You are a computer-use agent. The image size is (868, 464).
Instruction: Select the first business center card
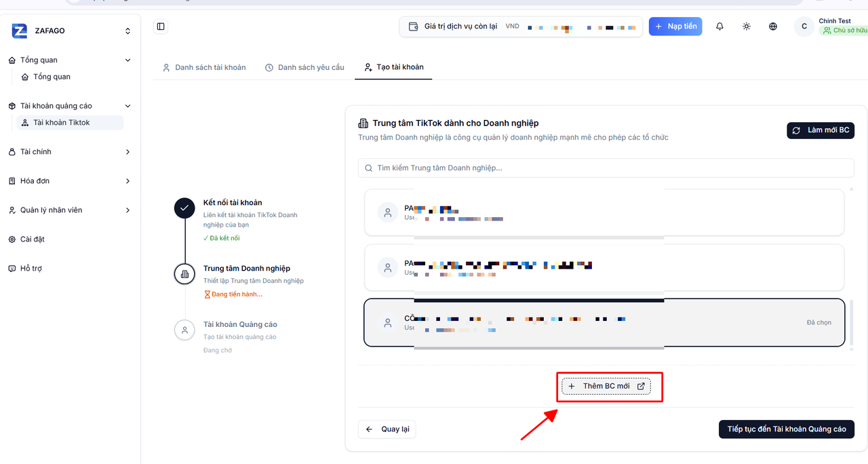[604, 212]
